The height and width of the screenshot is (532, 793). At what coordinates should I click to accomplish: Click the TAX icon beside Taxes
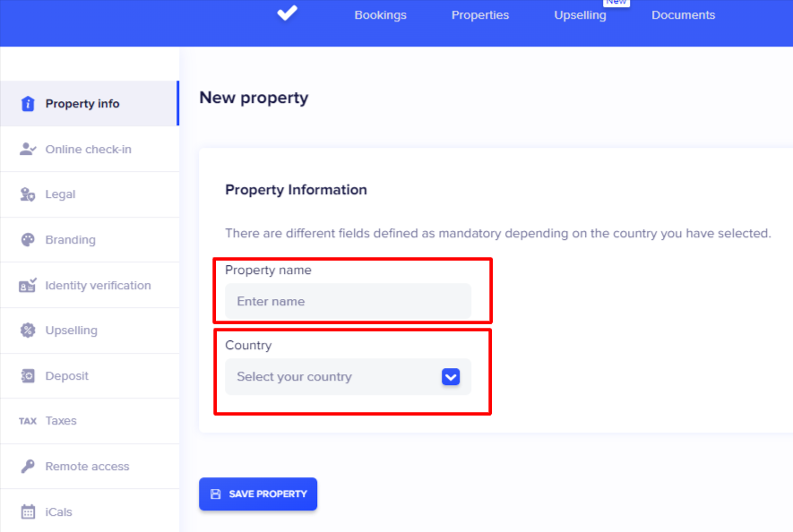click(28, 421)
